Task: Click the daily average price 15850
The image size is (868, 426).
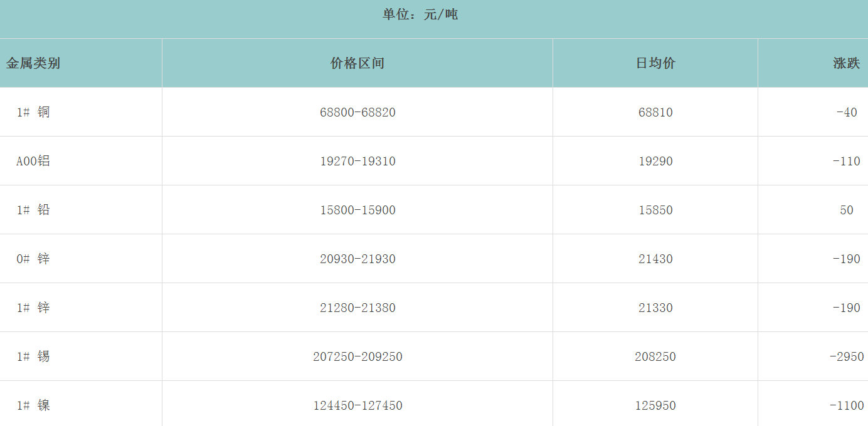Action: click(655, 210)
